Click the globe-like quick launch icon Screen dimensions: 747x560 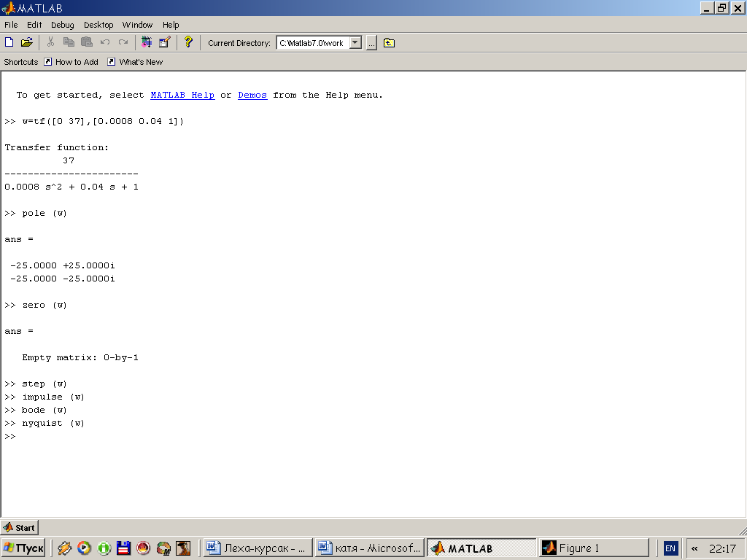pos(163,548)
